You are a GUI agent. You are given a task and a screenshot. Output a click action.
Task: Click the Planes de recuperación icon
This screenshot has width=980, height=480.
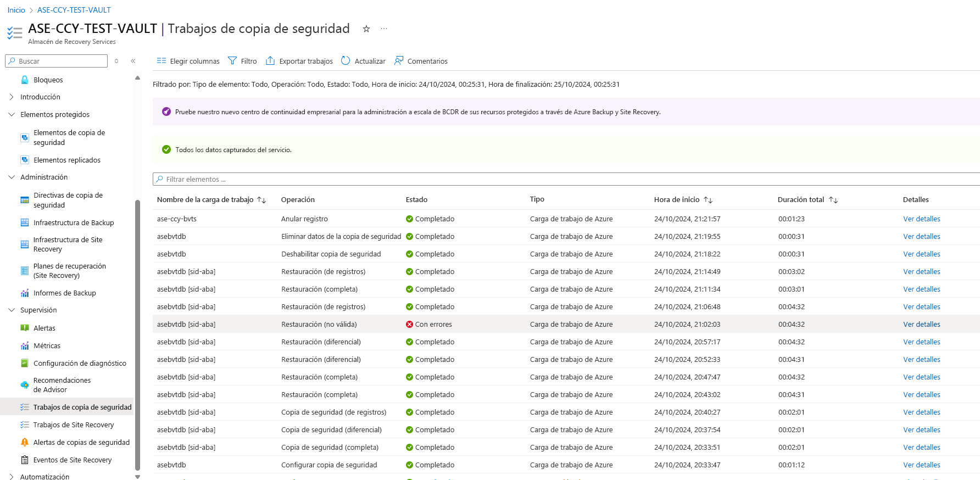(25, 271)
